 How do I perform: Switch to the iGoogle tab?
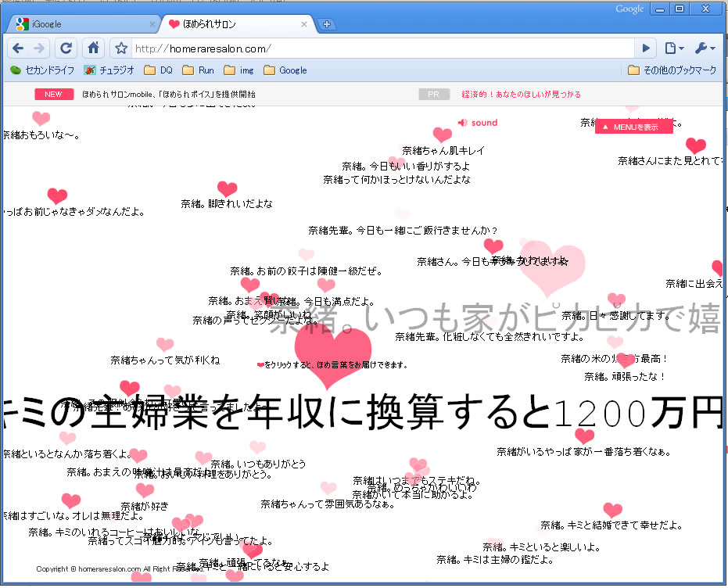click(x=78, y=24)
